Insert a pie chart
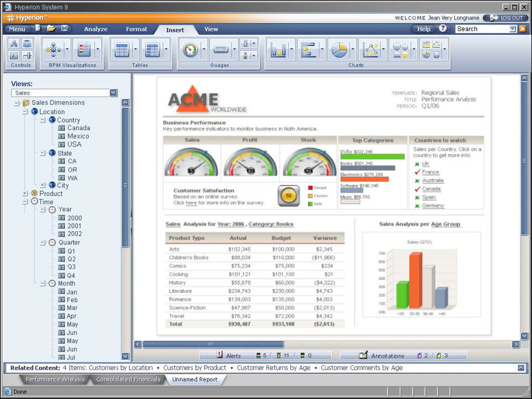The height and width of the screenshot is (399, 532). click(x=339, y=50)
